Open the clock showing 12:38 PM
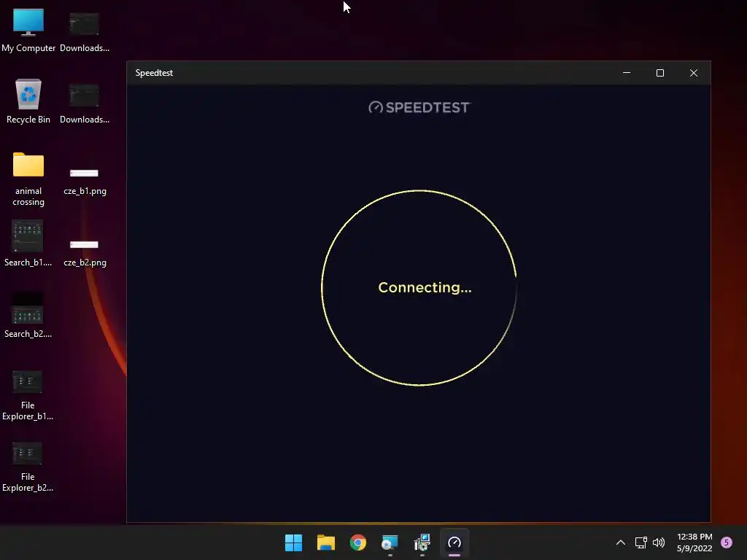The width and height of the screenshot is (747, 560). [x=694, y=542]
